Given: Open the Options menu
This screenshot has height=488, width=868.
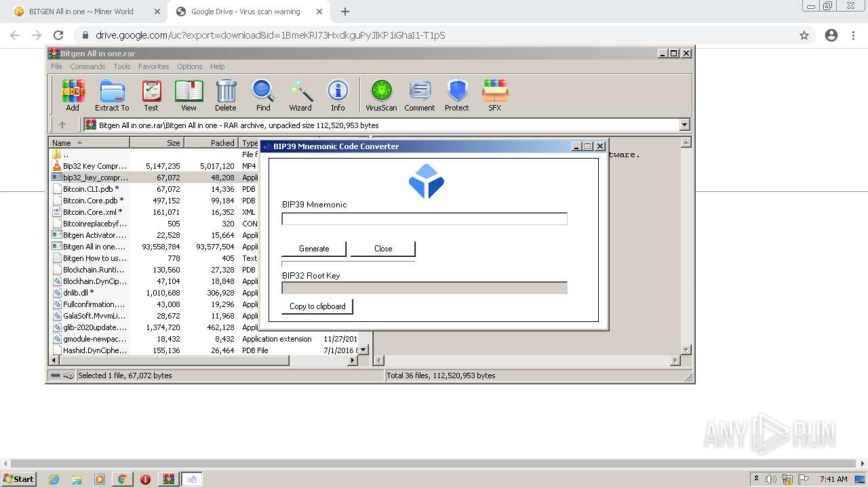Looking at the screenshot, I should coord(190,66).
